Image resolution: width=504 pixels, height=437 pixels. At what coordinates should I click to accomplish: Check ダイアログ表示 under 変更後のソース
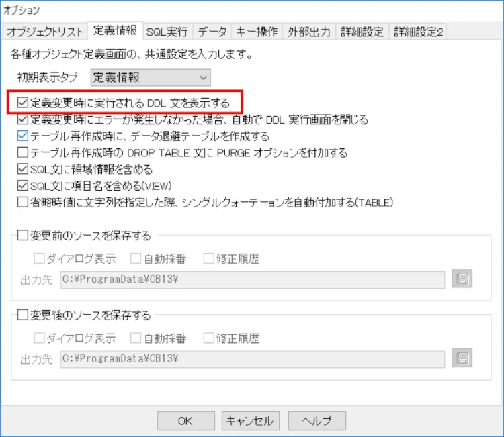coord(39,338)
